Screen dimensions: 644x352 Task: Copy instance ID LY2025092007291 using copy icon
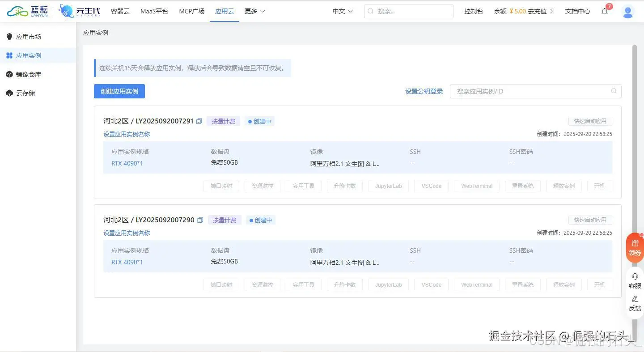point(199,121)
